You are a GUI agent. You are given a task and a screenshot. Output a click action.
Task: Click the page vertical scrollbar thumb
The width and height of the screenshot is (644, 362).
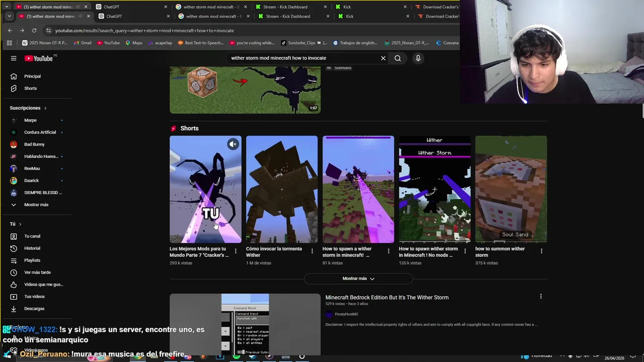click(x=642, y=112)
